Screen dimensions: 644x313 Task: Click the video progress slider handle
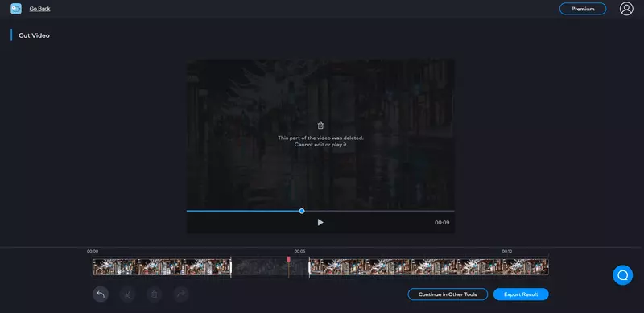(x=302, y=211)
